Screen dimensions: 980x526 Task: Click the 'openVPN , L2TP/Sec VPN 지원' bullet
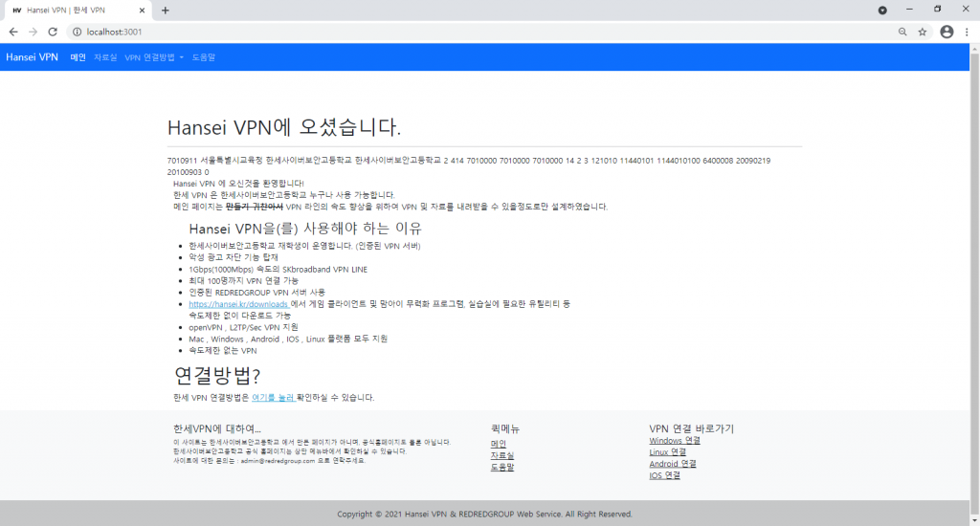[243, 327]
